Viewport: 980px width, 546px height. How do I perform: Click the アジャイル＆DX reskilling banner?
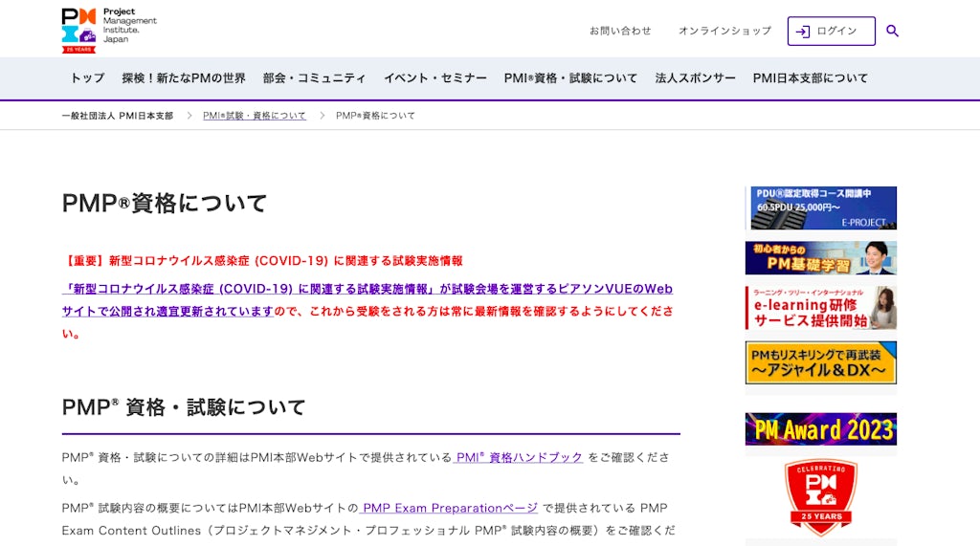point(820,362)
